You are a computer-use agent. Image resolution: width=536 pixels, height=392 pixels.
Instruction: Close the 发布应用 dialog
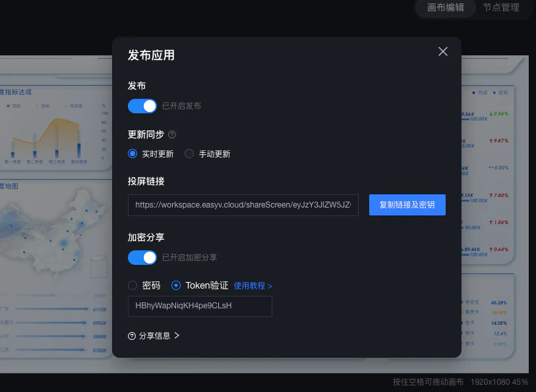click(443, 51)
